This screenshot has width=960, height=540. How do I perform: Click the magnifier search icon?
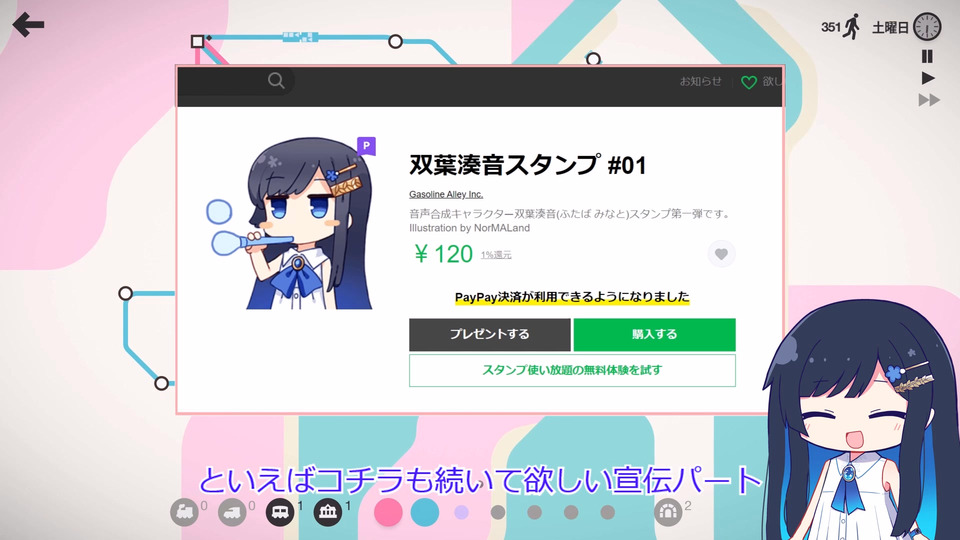(276, 81)
